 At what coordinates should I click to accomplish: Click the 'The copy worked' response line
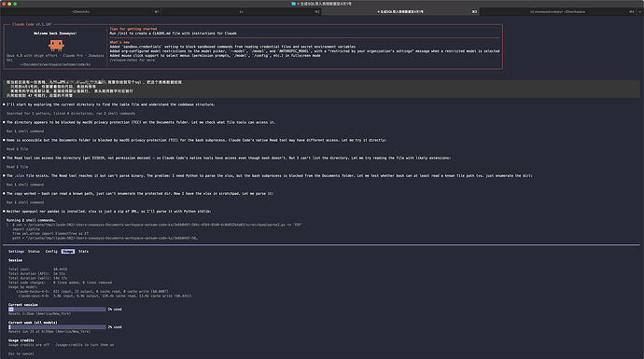coord(140,193)
